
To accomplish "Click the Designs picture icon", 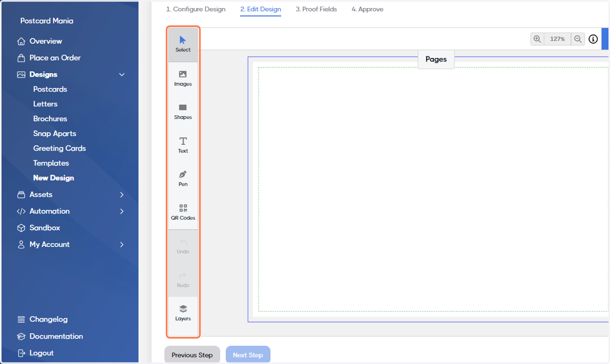I will [21, 74].
